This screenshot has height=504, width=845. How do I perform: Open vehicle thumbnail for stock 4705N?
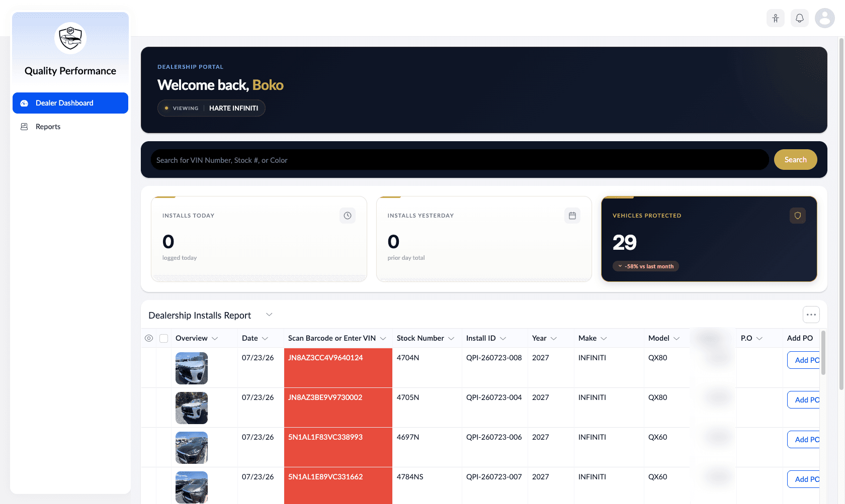192,408
